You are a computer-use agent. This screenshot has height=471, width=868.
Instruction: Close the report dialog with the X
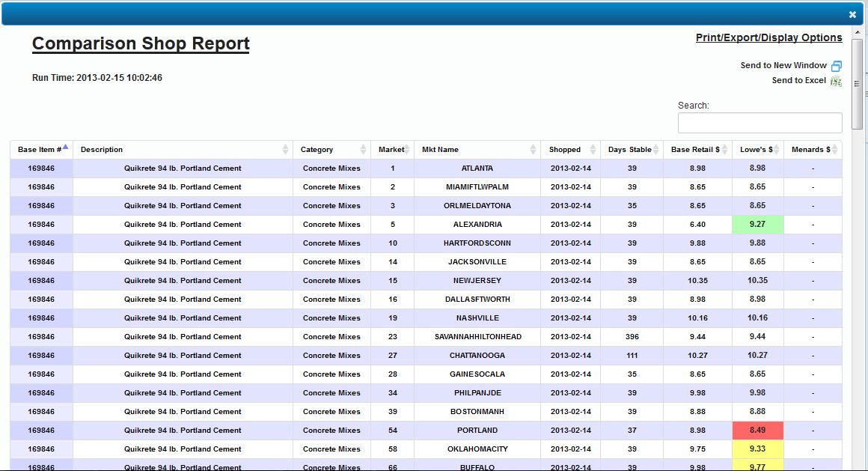pos(852,15)
